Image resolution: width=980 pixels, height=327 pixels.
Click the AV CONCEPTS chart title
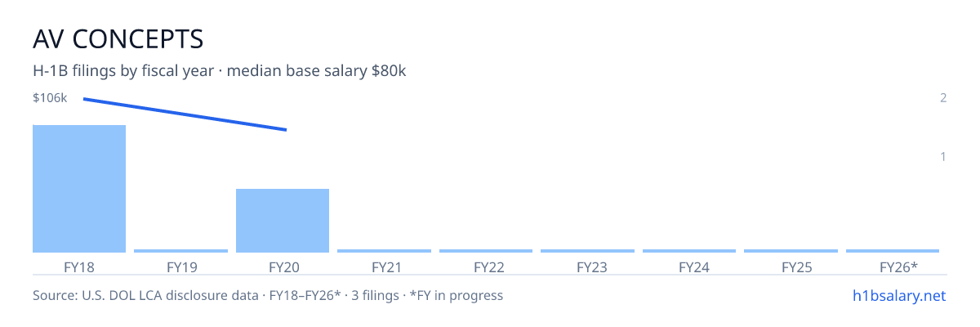click(118, 38)
